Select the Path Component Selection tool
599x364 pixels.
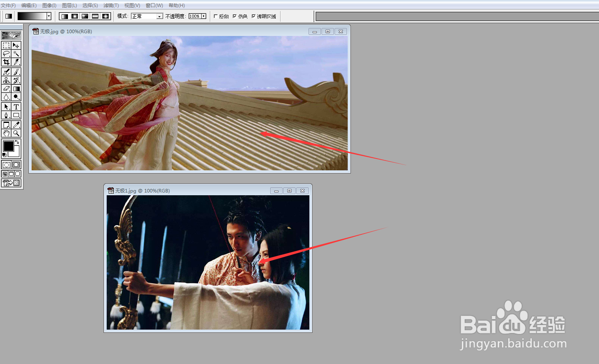pos(6,107)
